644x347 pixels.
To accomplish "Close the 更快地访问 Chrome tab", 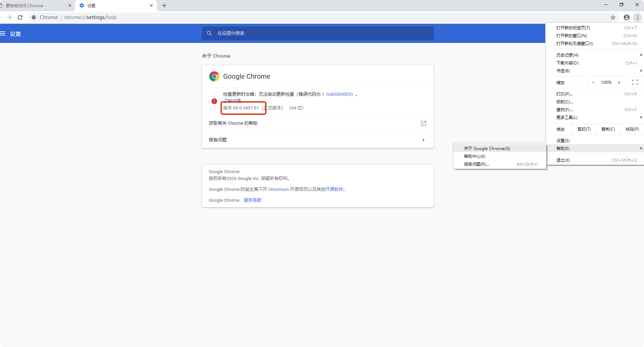I will [70, 5].
